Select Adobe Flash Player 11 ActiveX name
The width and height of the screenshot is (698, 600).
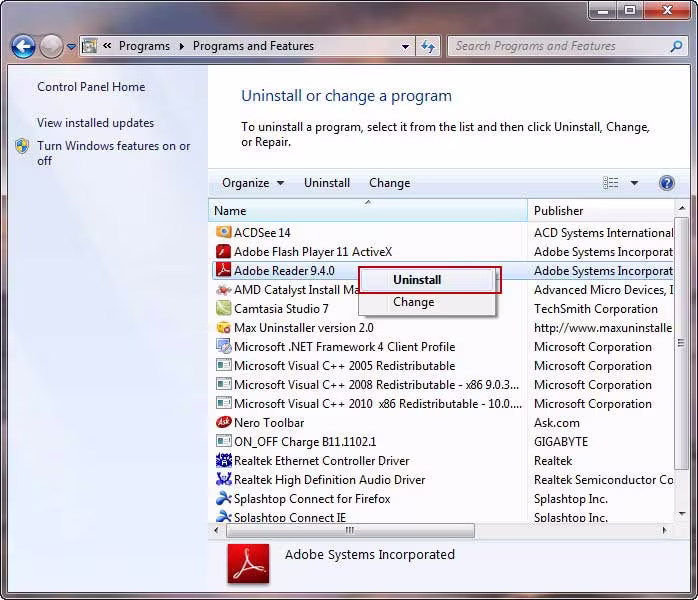pos(313,252)
